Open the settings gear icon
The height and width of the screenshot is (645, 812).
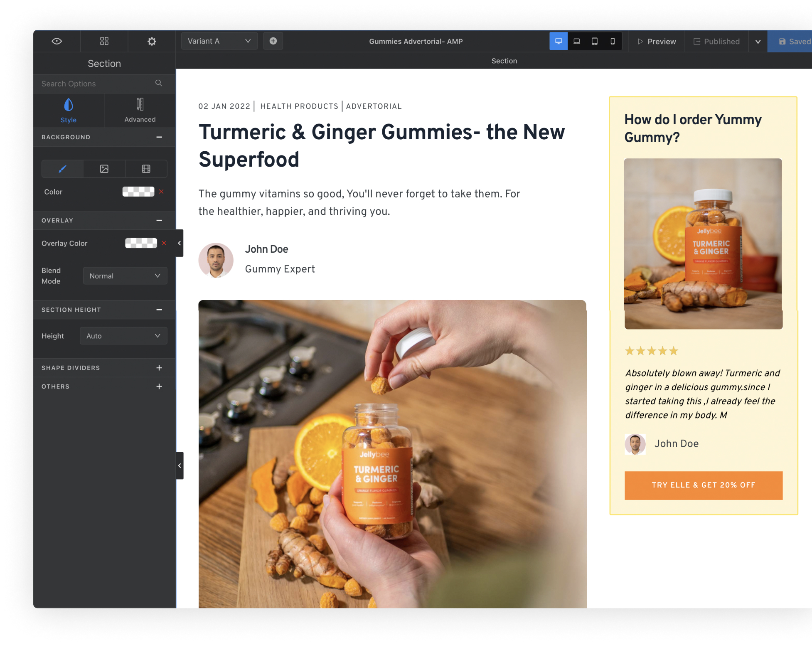tap(152, 41)
